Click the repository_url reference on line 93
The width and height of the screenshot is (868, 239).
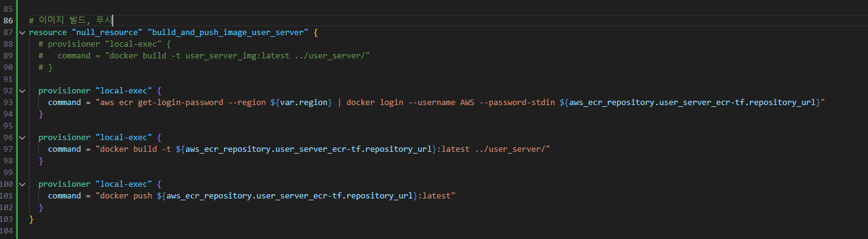(x=692, y=102)
